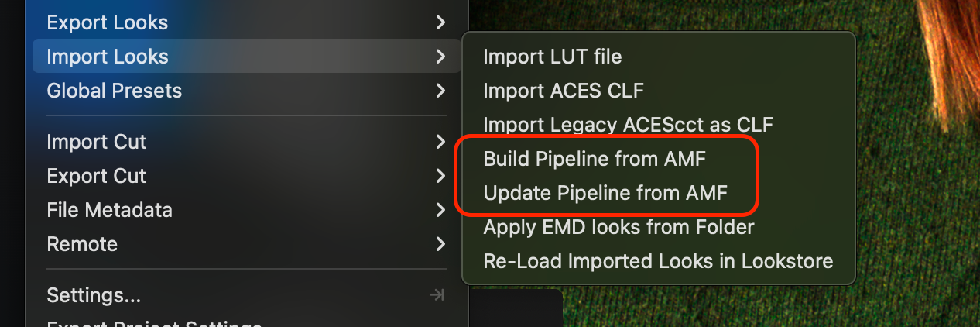Screen dimensions: 980x327
Task: Open the Remote submenu
Action: tap(82, 244)
